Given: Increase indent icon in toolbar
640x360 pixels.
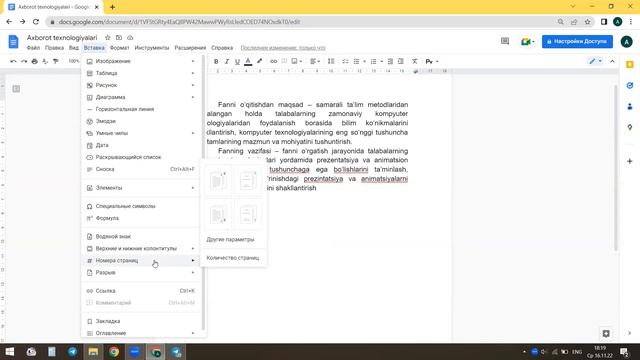Looking at the screenshot, I should [401, 61].
